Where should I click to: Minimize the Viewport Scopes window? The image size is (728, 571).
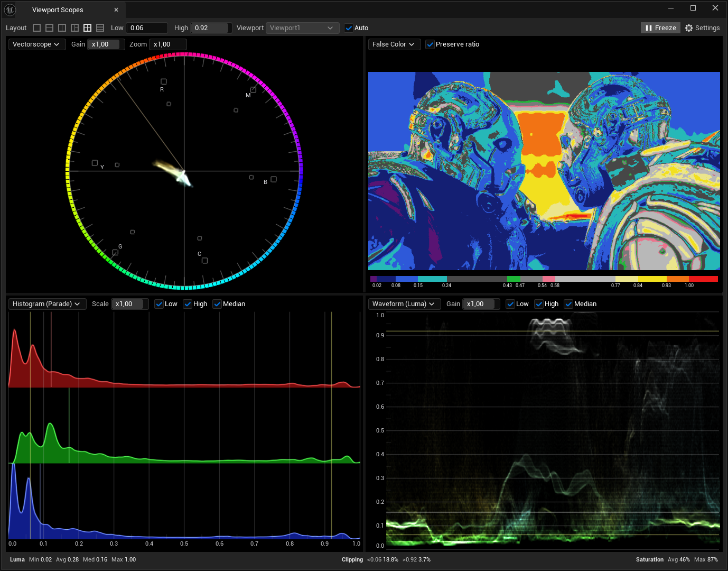[x=671, y=8]
